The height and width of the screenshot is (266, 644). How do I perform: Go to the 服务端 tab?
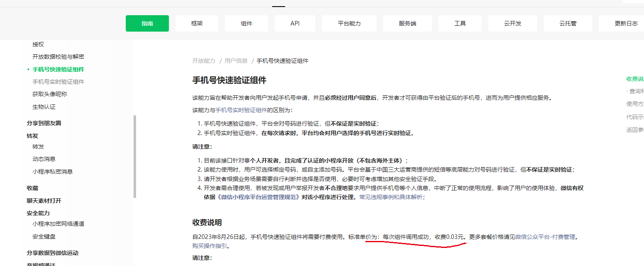point(407,23)
